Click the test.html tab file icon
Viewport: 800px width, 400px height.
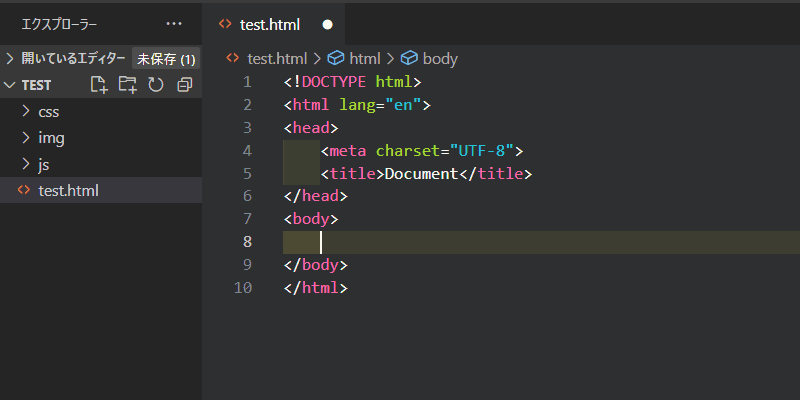click(x=224, y=24)
